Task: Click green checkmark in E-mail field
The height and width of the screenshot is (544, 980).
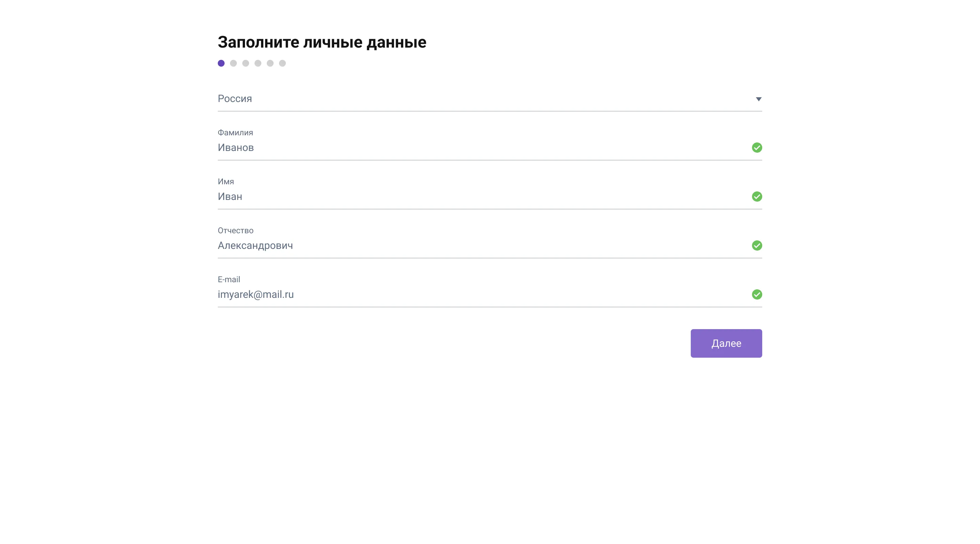Action: tap(757, 295)
